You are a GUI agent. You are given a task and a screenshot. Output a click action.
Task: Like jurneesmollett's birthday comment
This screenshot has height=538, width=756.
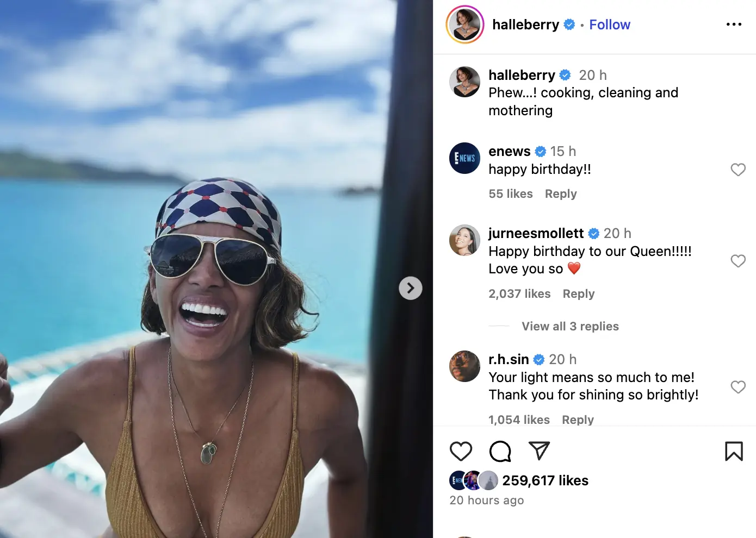pyautogui.click(x=738, y=261)
